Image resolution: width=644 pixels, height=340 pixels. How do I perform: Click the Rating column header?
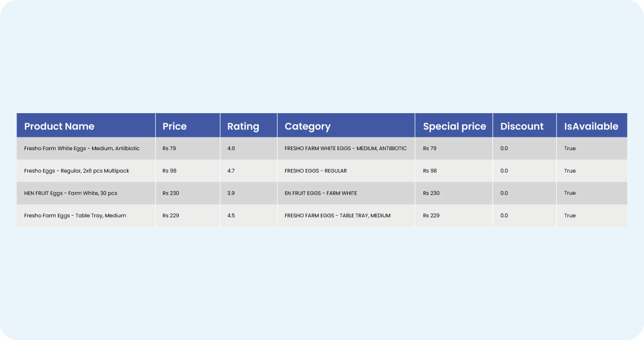pos(243,127)
